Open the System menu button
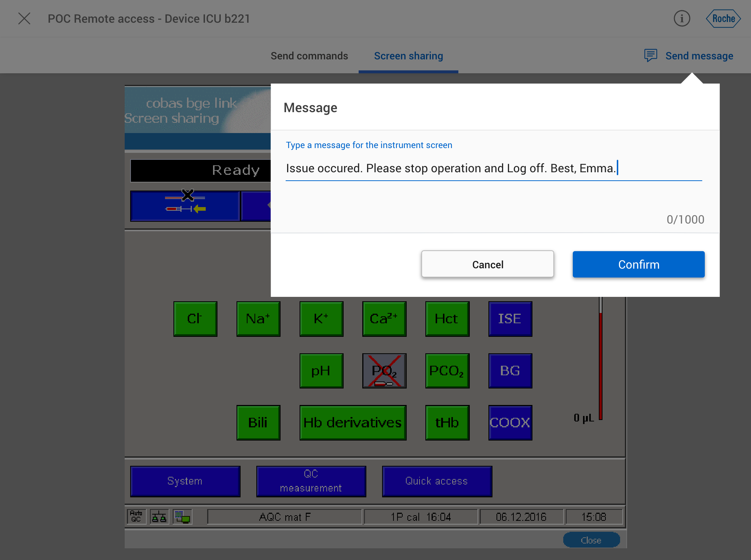The height and width of the screenshot is (560, 751). coord(185,481)
